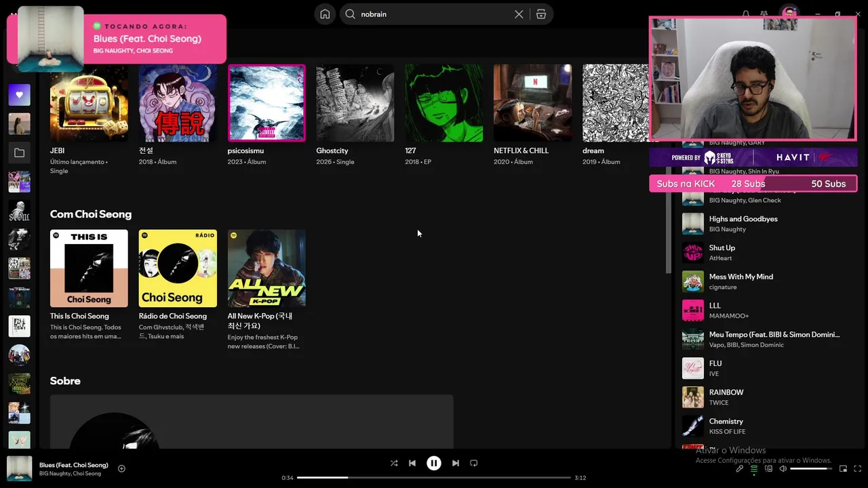868x488 pixels.
Task: Open the 전설 album
Action: coord(178,103)
